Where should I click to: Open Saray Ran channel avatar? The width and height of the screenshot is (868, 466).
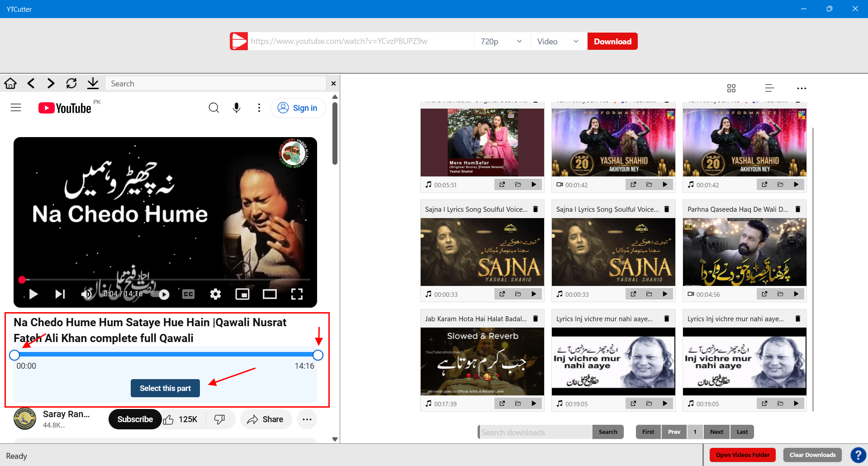(x=25, y=418)
